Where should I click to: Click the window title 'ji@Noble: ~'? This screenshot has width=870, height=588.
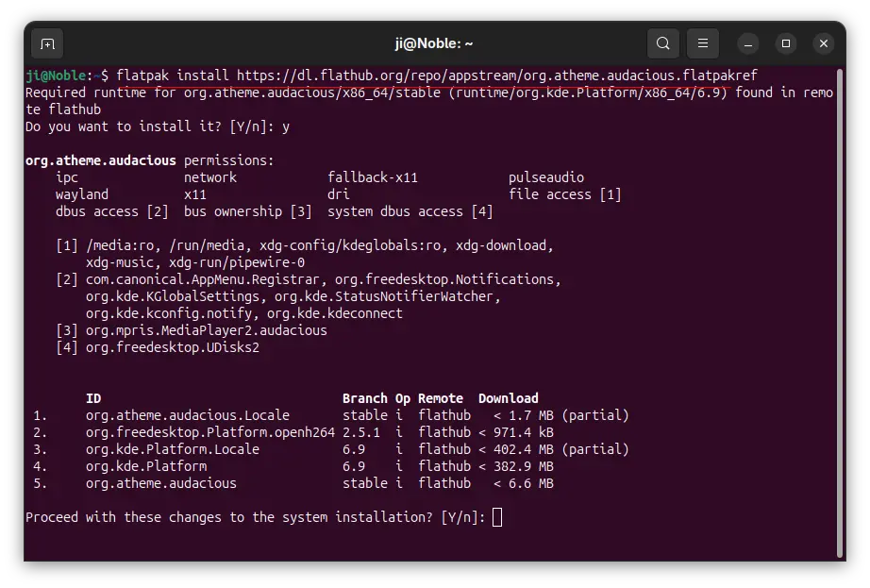tap(434, 43)
